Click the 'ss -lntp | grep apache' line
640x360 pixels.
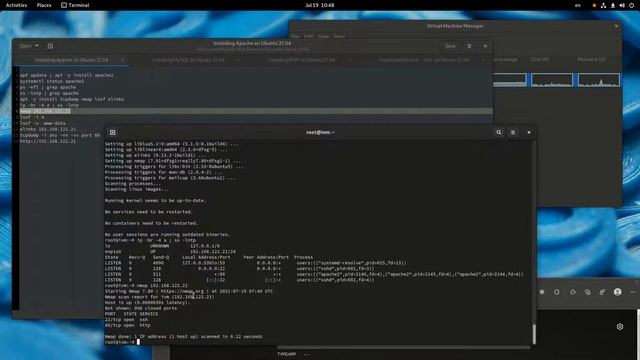[x=49, y=93]
